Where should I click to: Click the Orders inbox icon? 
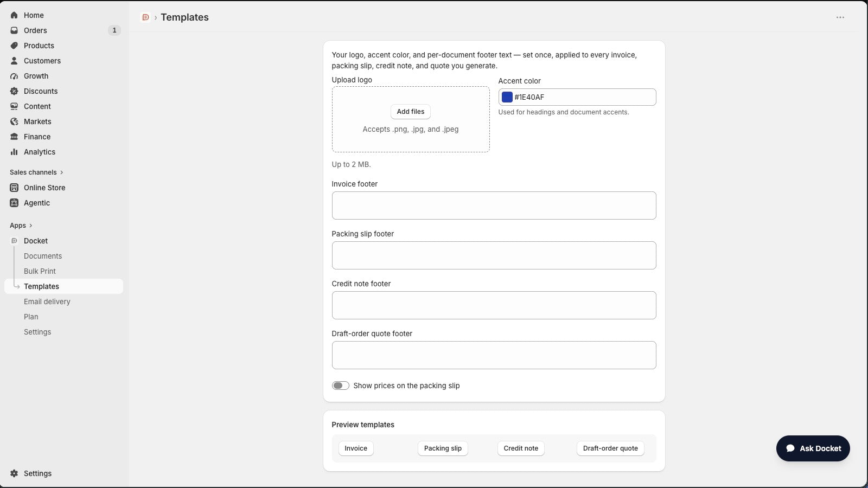pyautogui.click(x=14, y=30)
